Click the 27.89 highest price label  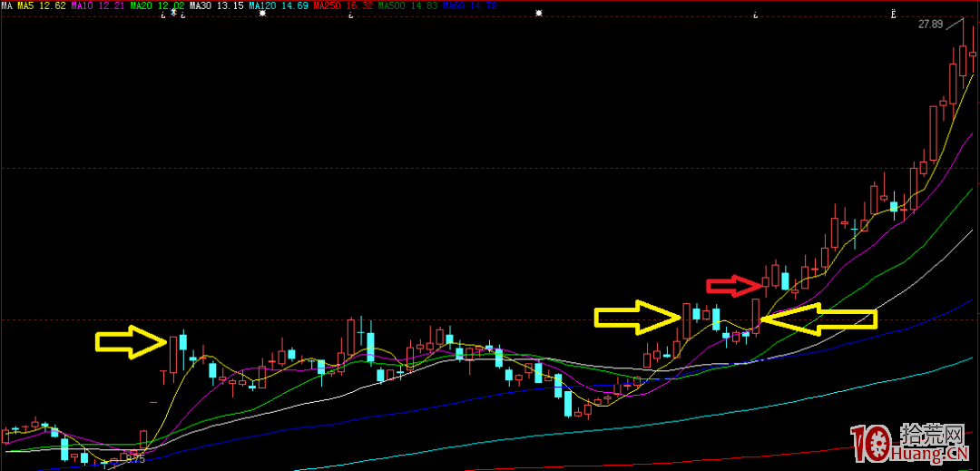click(x=931, y=25)
